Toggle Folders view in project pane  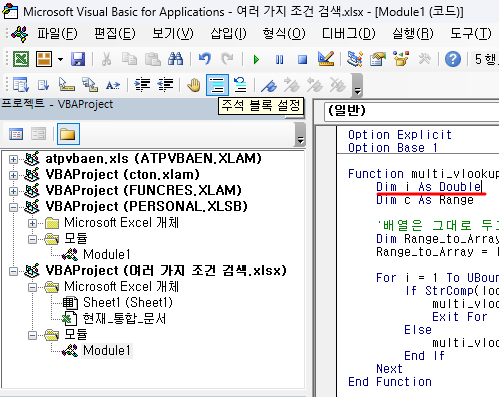pos(68,134)
